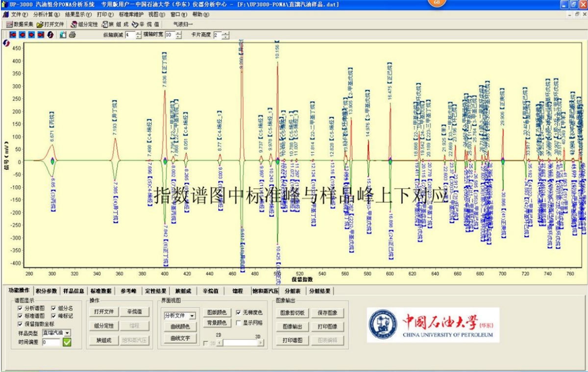Open the 样品类型 dropdown showing 直馏汽油
The height and width of the screenshot is (372, 588).
(x=68, y=333)
